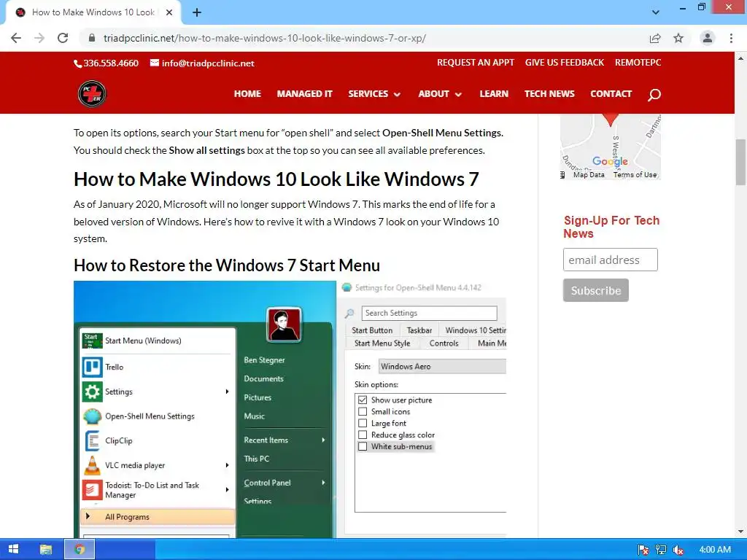This screenshot has width=747, height=560.
Task: Open the Windows Start button
Action: coord(13,550)
